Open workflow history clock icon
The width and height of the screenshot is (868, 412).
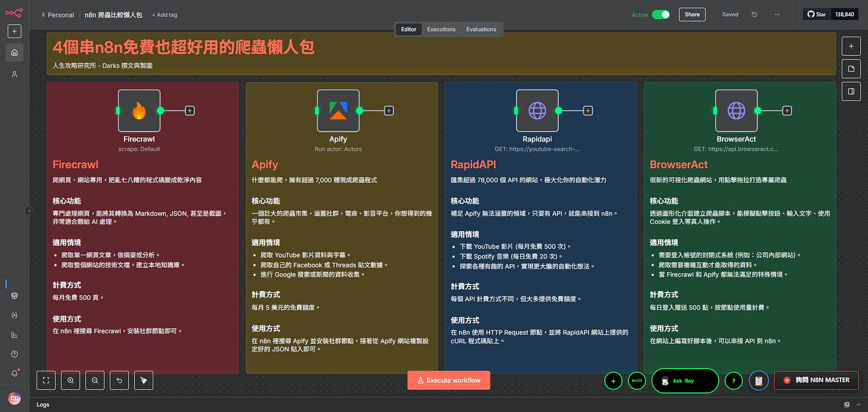(754, 14)
